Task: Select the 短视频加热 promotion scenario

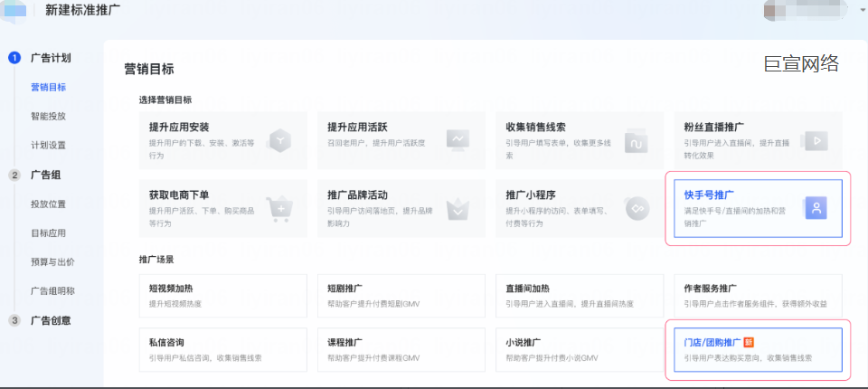Action: [x=223, y=296]
